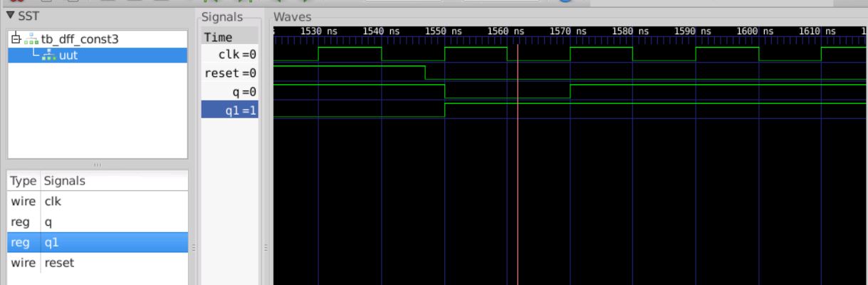This screenshot has width=868, height=285.
Task: Click the Time row in Signals pane
Action: 230,38
